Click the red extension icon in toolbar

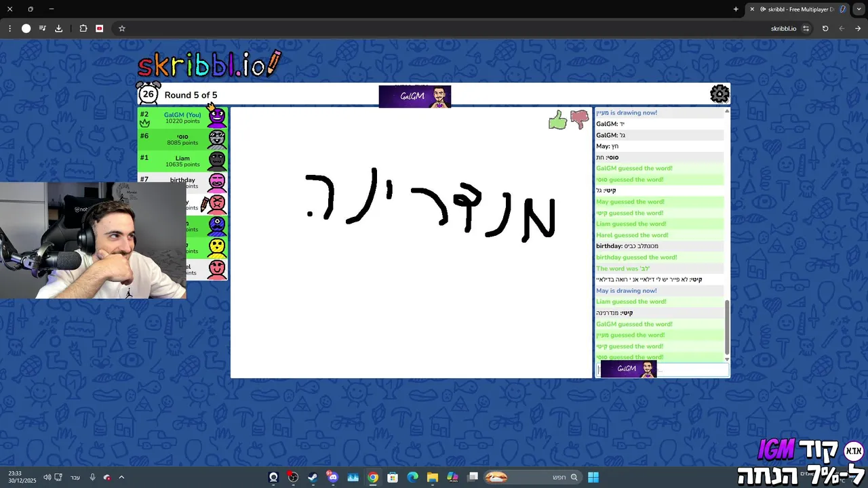click(x=100, y=28)
